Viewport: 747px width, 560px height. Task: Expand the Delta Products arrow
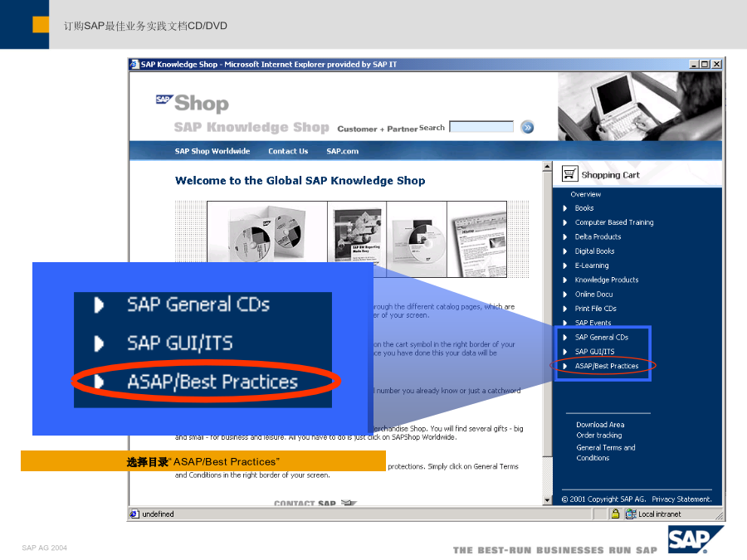tap(565, 236)
